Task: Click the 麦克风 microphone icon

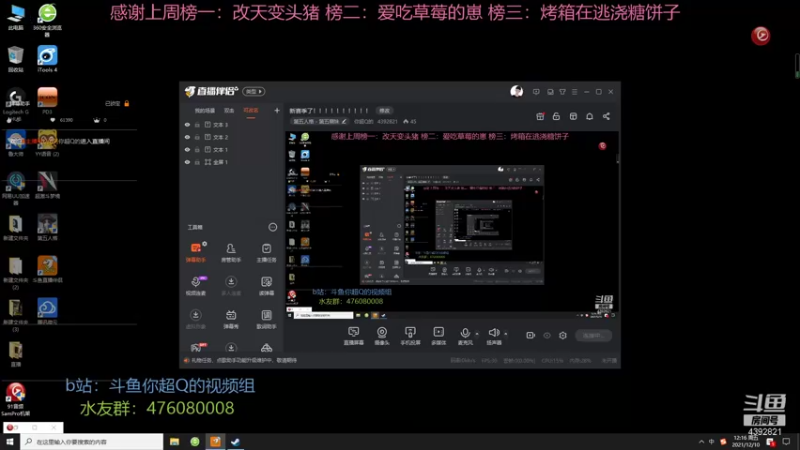Action: click(x=465, y=334)
